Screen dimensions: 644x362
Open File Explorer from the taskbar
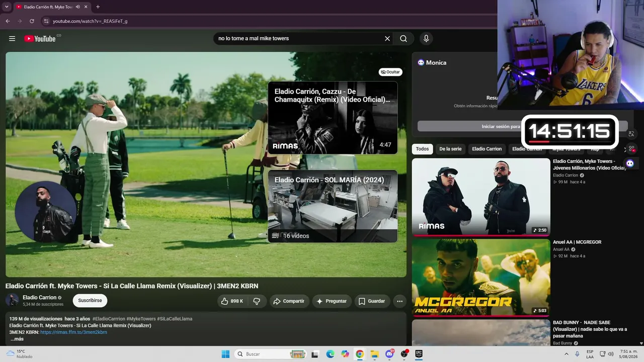[x=375, y=354]
